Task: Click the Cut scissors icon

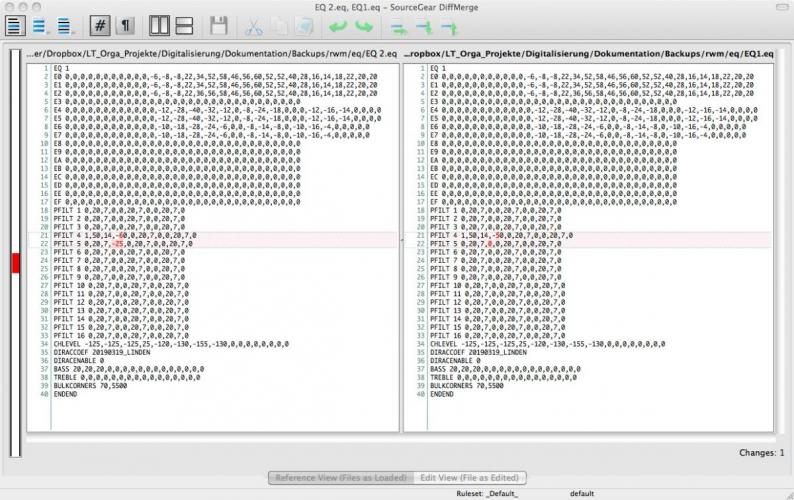Action: point(254,26)
